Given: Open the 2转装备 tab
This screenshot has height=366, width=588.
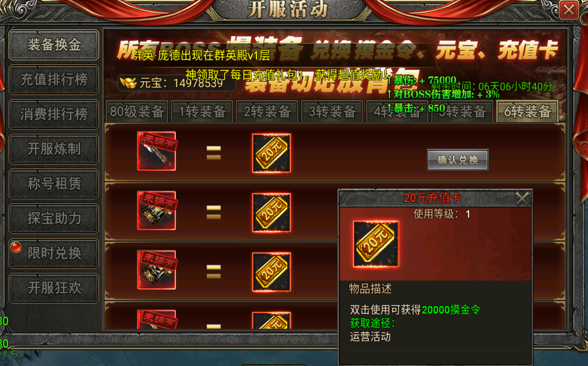Looking at the screenshot, I should click(267, 112).
